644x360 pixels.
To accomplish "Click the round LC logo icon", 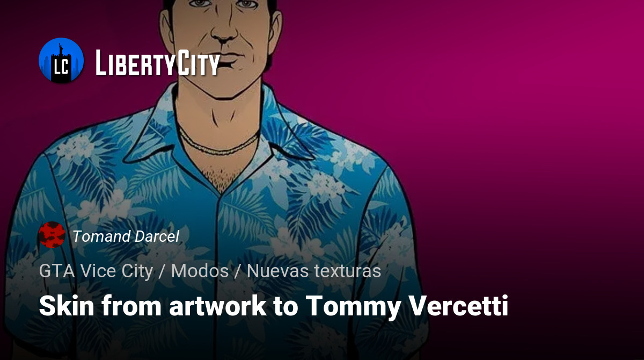I will point(61,60).
